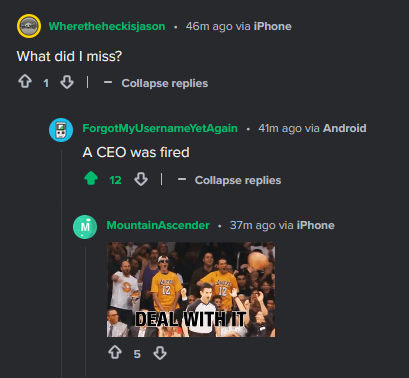
Task: Click the minus icon beside the first Collapse replies
Action: 108,82
